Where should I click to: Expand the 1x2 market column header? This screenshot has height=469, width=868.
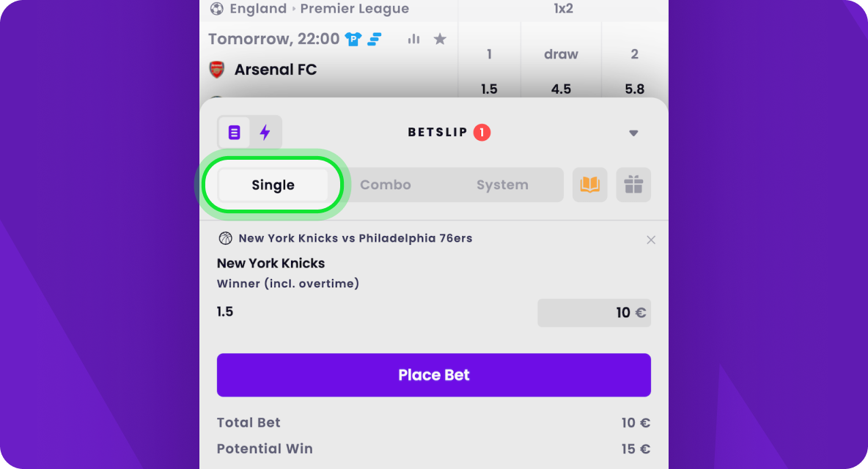pos(562,9)
